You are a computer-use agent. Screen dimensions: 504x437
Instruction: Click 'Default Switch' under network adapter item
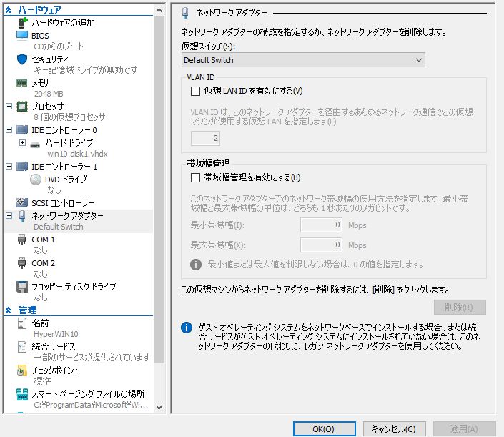point(59,227)
